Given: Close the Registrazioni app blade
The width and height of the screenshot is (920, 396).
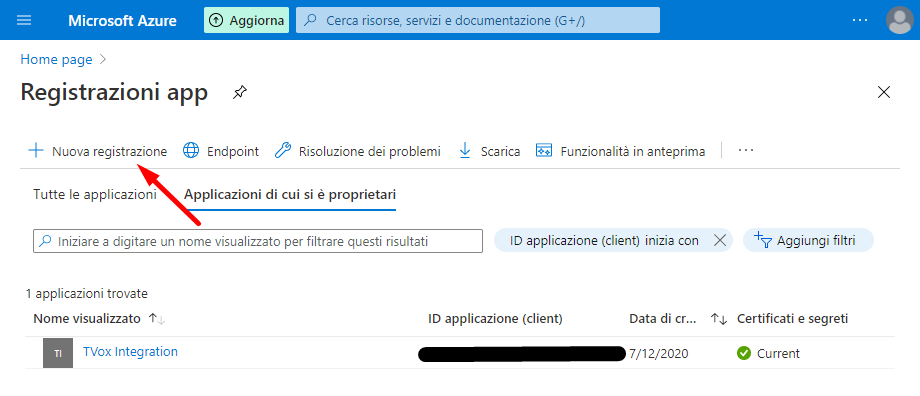Looking at the screenshot, I should pos(883,92).
